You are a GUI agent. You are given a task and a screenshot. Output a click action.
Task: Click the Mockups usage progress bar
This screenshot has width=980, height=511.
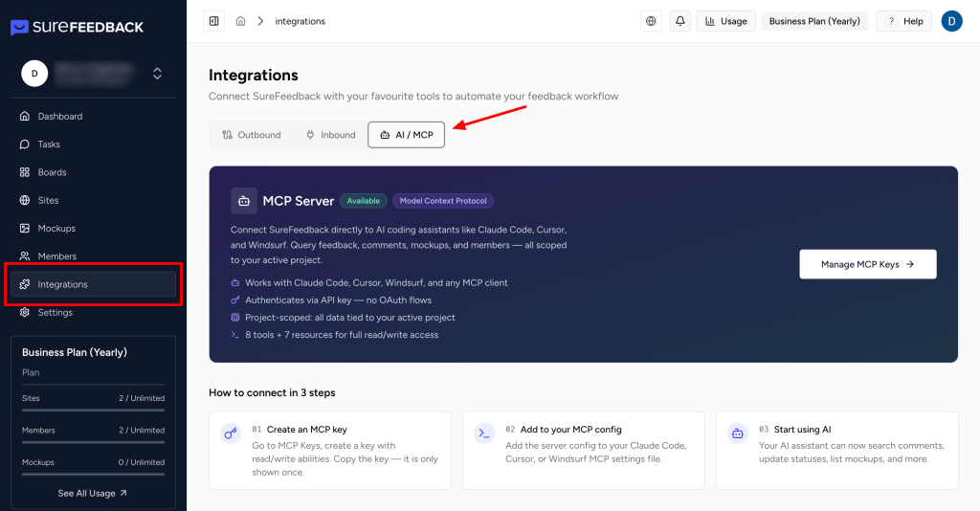93,474
